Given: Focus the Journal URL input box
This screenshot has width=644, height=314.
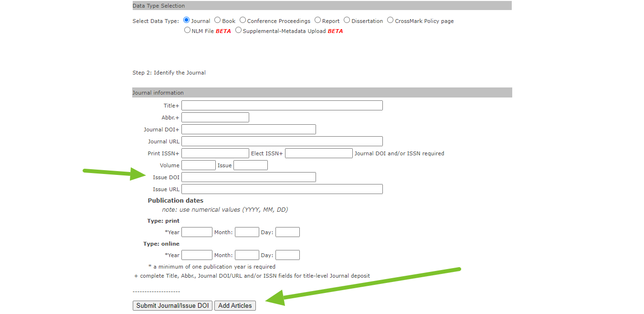Looking at the screenshot, I should pyautogui.click(x=282, y=141).
